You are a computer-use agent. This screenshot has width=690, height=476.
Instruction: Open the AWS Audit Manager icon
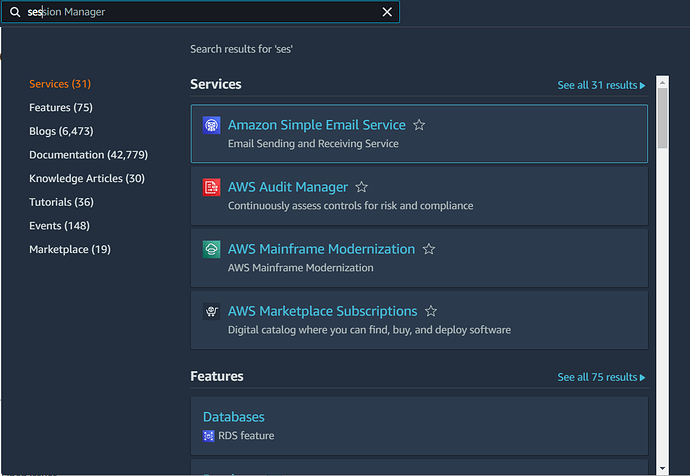pyautogui.click(x=211, y=187)
